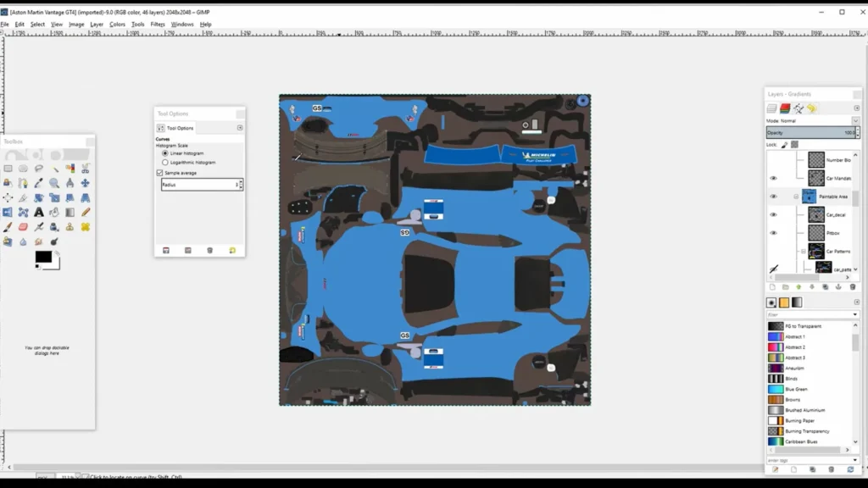Adjust the layer Opacity slider

tap(811, 133)
